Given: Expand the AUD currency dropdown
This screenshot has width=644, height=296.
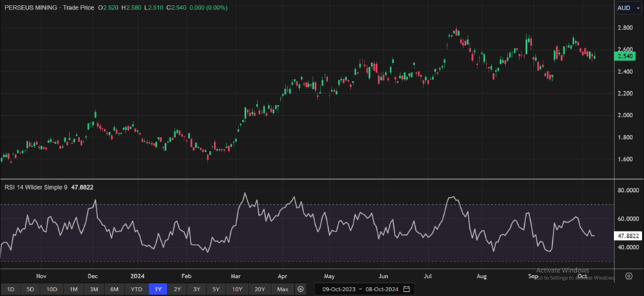Looking at the screenshot, I should click(x=628, y=8).
